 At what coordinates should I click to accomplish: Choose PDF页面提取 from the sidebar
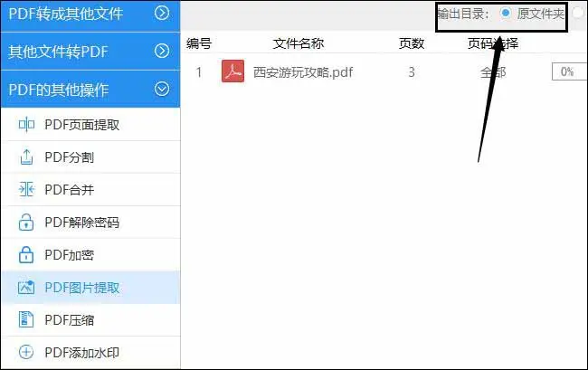(x=91, y=125)
